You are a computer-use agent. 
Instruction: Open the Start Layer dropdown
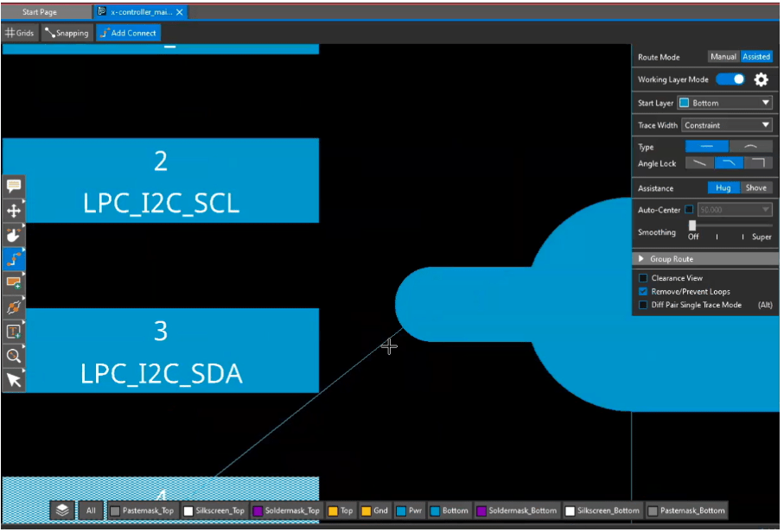[x=724, y=103]
